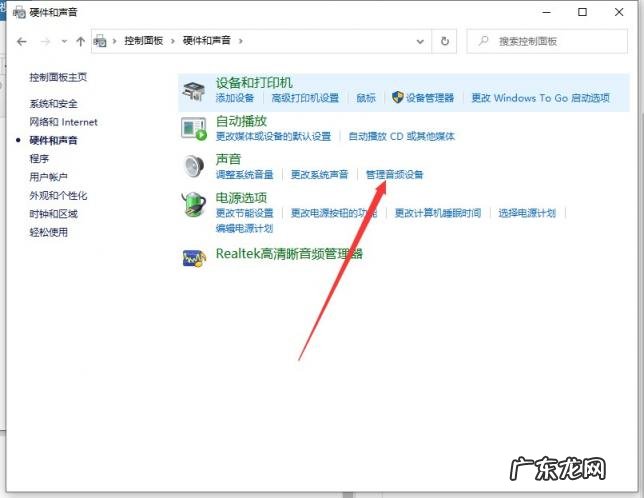
Task: Click the search magnifier icon
Action: (484, 41)
